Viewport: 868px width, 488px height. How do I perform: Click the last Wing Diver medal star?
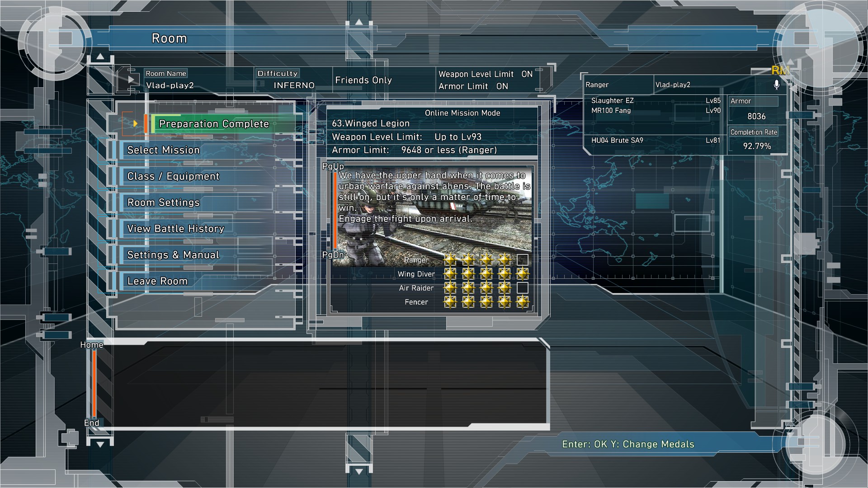click(x=522, y=274)
